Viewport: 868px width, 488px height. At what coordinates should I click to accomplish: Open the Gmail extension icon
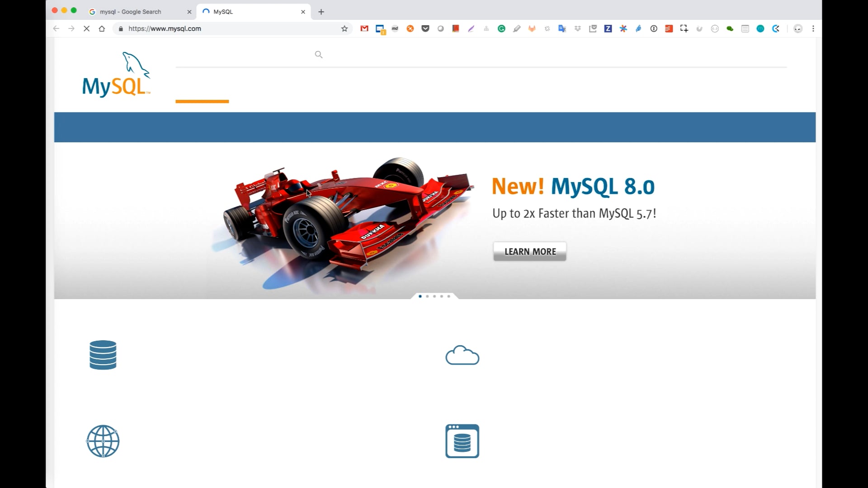tap(364, 28)
